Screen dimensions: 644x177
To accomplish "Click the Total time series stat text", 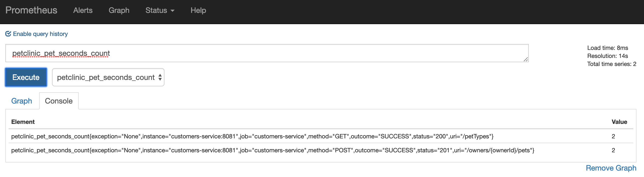I will [x=611, y=64].
